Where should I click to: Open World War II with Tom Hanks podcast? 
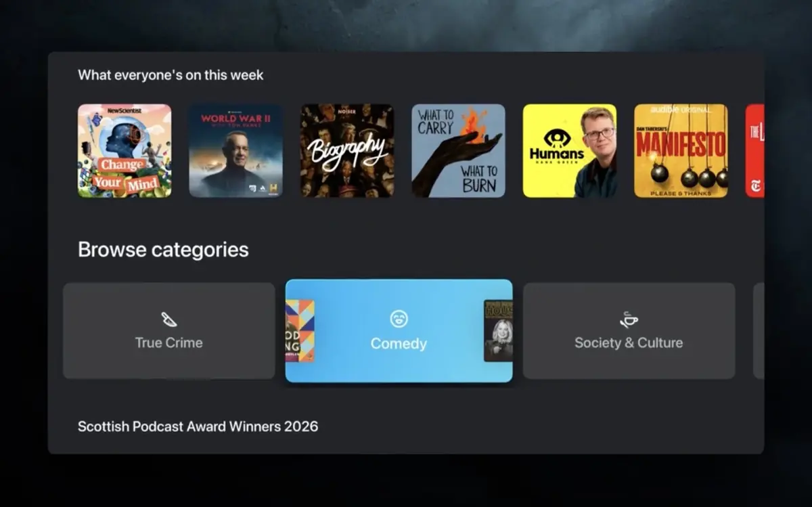[x=235, y=150]
